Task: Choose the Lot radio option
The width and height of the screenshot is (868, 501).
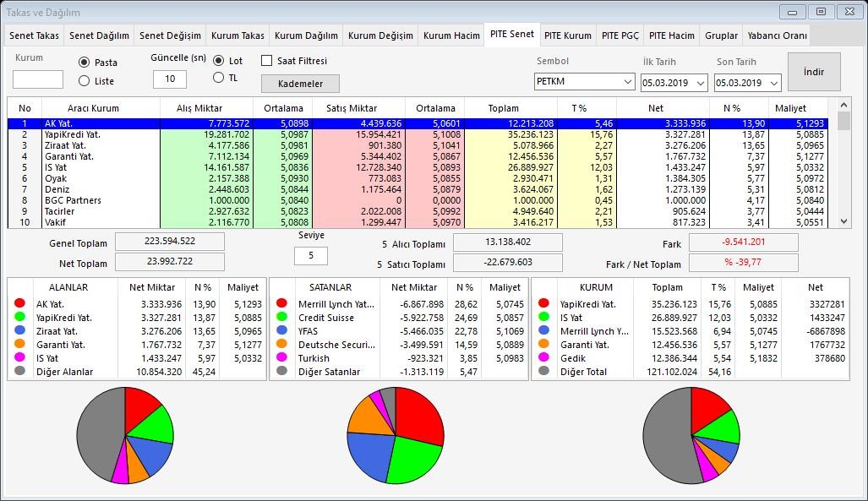Action: pyautogui.click(x=219, y=60)
